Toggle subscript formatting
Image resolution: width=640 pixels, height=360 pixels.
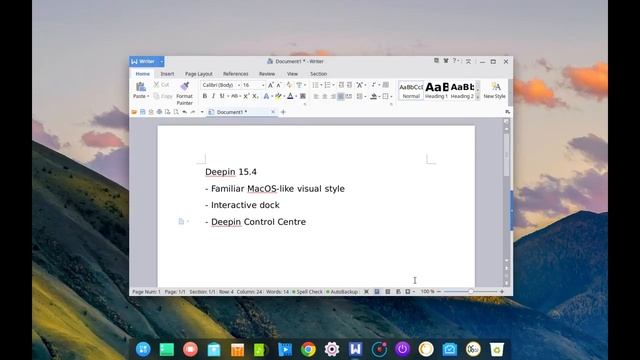click(x=255, y=96)
